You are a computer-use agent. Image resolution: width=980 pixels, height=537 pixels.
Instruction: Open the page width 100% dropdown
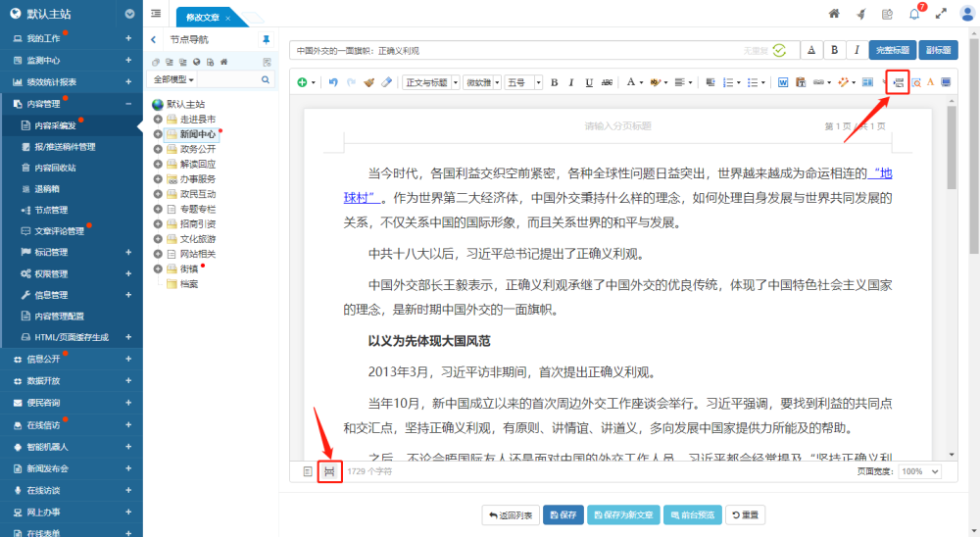tap(920, 471)
